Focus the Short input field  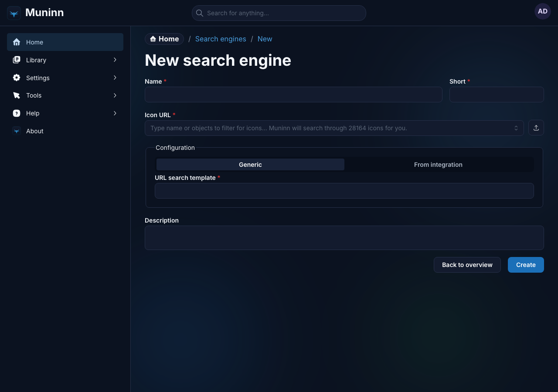coord(497,95)
